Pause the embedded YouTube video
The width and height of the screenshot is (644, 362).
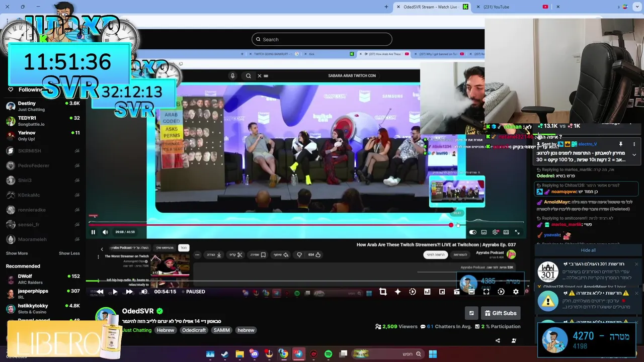tap(93, 232)
